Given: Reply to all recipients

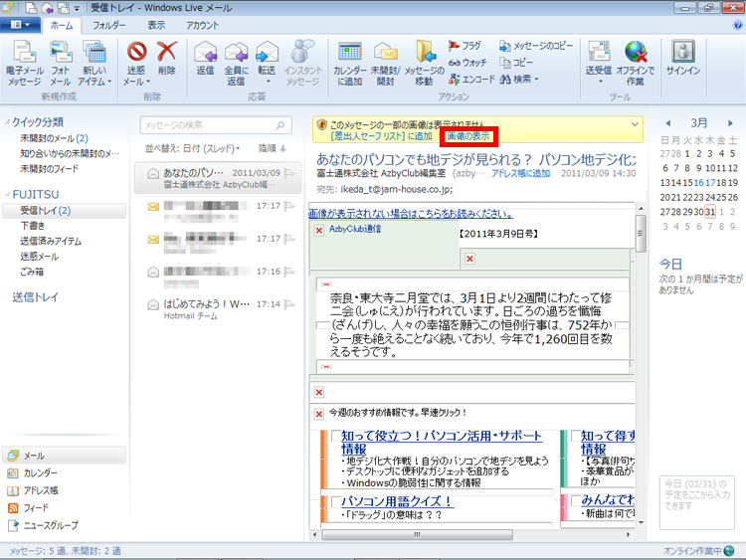Looking at the screenshot, I should 236,64.
